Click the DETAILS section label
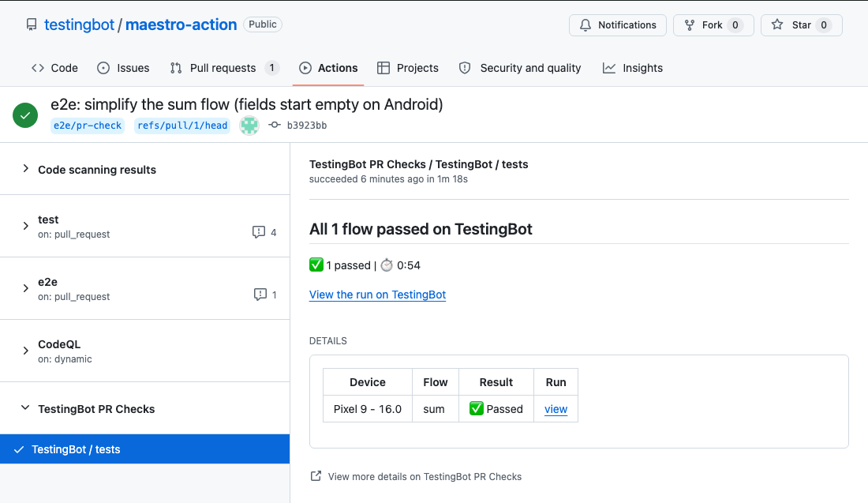 click(x=328, y=341)
